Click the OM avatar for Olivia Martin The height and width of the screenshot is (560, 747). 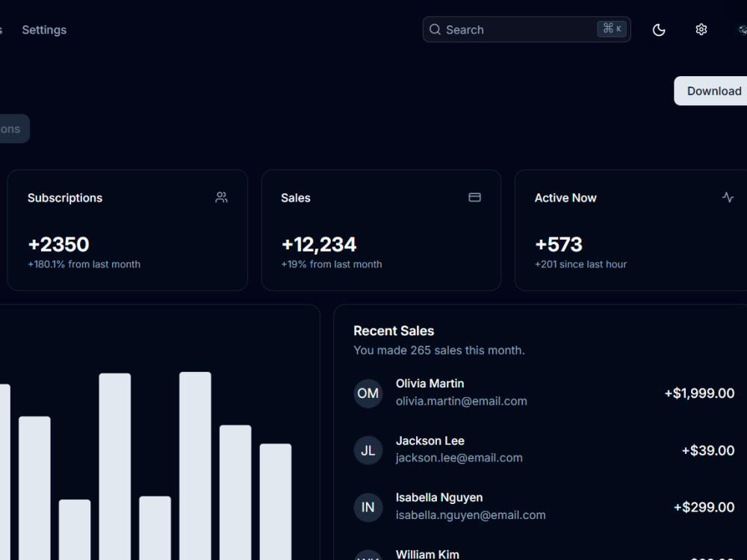[x=368, y=393]
